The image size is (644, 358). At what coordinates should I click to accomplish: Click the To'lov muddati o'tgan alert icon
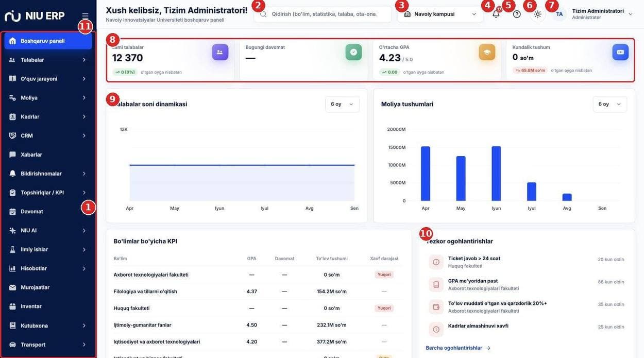pyautogui.click(x=436, y=307)
